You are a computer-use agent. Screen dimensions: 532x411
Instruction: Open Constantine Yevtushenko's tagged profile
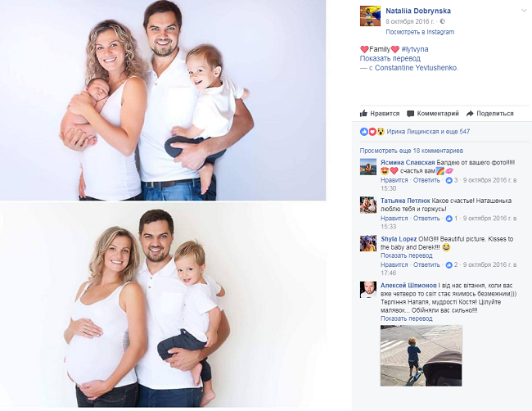417,68
